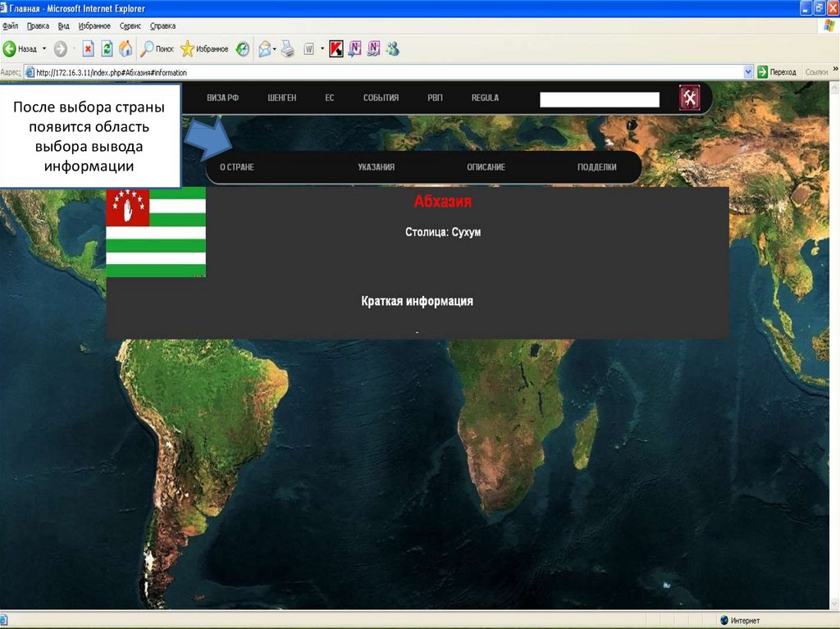Click the Kaspersky red K icon
Image resolution: width=840 pixels, height=629 pixels.
pyautogui.click(x=336, y=49)
